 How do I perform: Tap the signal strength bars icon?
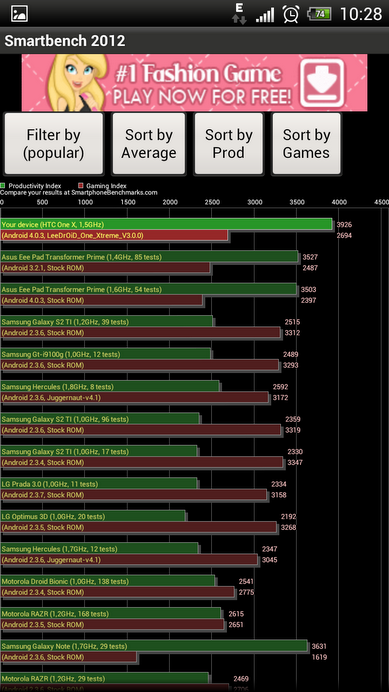(265, 15)
